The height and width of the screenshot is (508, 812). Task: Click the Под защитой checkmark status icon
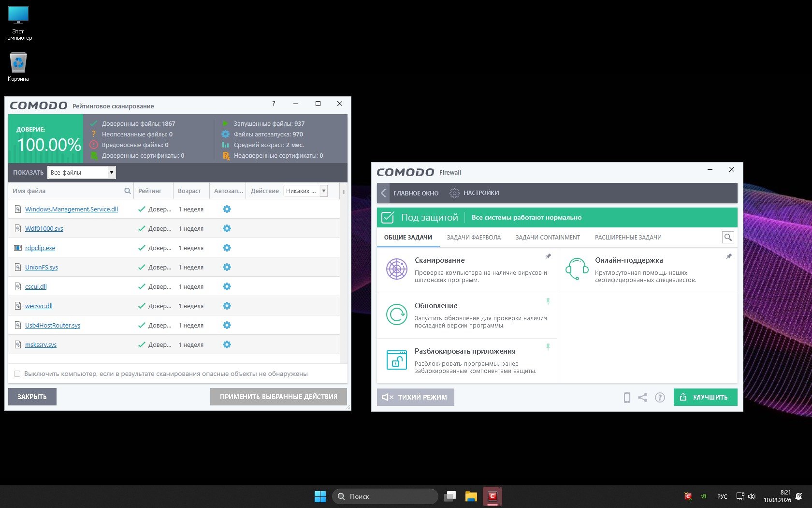[x=388, y=217]
